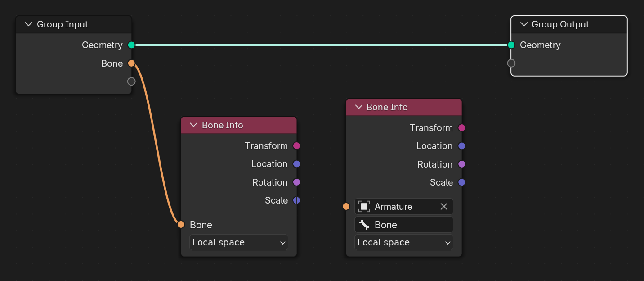The height and width of the screenshot is (281, 644).
Task: Open Local space dropdown below the wired Bone socket
Action: [x=239, y=242]
